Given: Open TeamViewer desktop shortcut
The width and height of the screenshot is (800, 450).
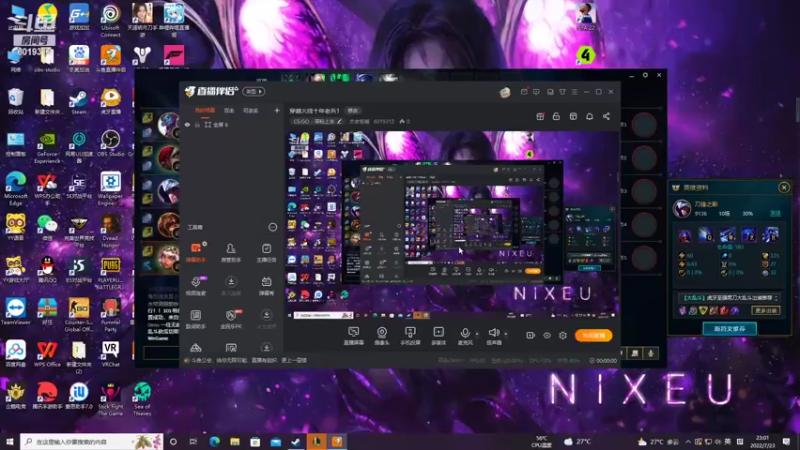Looking at the screenshot, I should click(x=15, y=311).
